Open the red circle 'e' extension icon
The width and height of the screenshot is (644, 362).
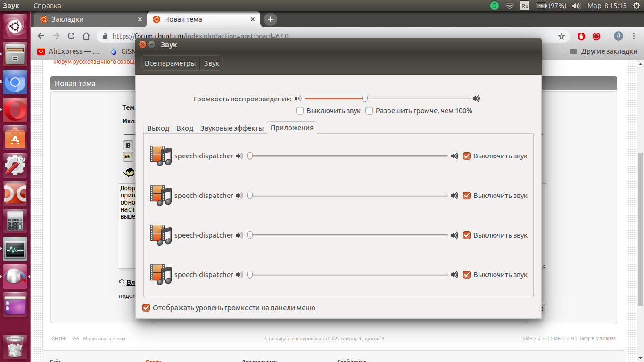click(596, 36)
